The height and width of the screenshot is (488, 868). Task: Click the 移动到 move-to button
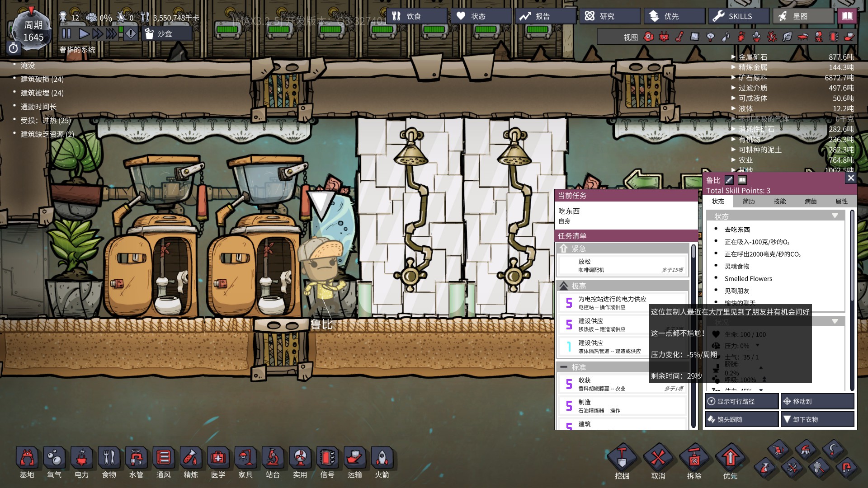point(817,401)
